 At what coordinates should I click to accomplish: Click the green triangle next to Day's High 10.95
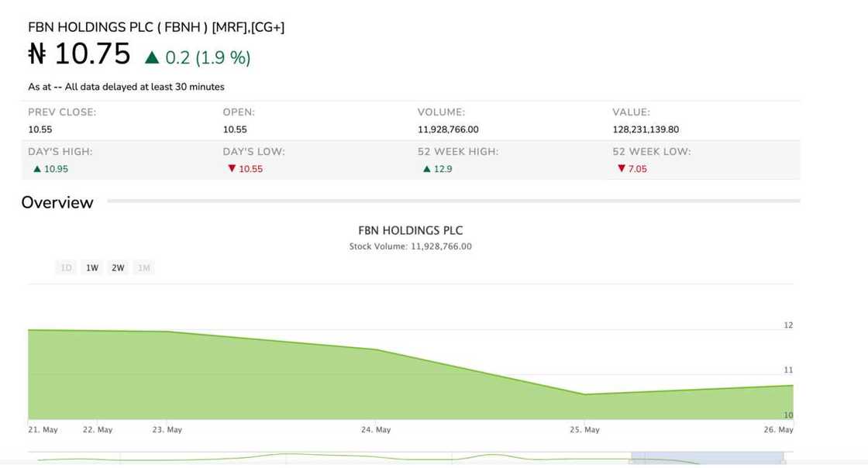point(36,169)
